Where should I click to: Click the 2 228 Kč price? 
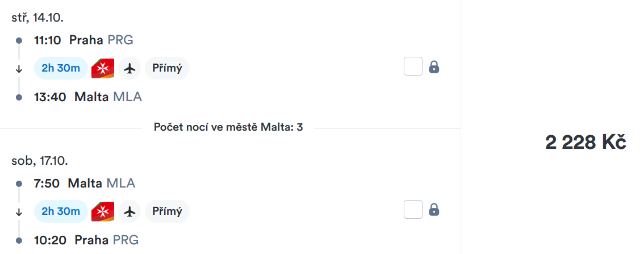[x=586, y=143]
